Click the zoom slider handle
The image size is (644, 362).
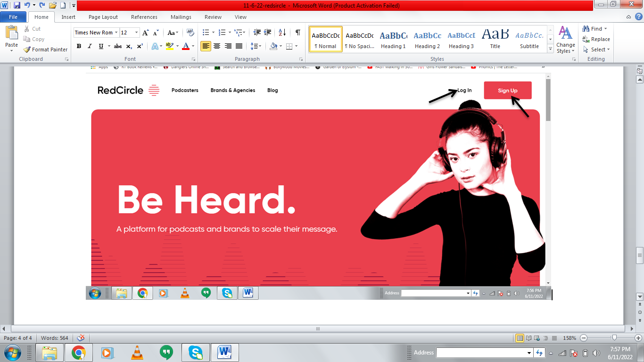coord(614,338)
